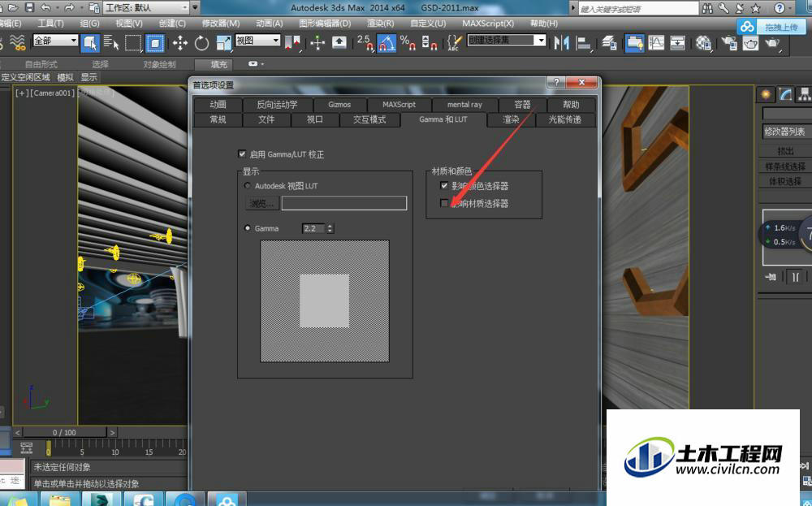
Task: Click the [+] viewport menu label
Action: 22,93
